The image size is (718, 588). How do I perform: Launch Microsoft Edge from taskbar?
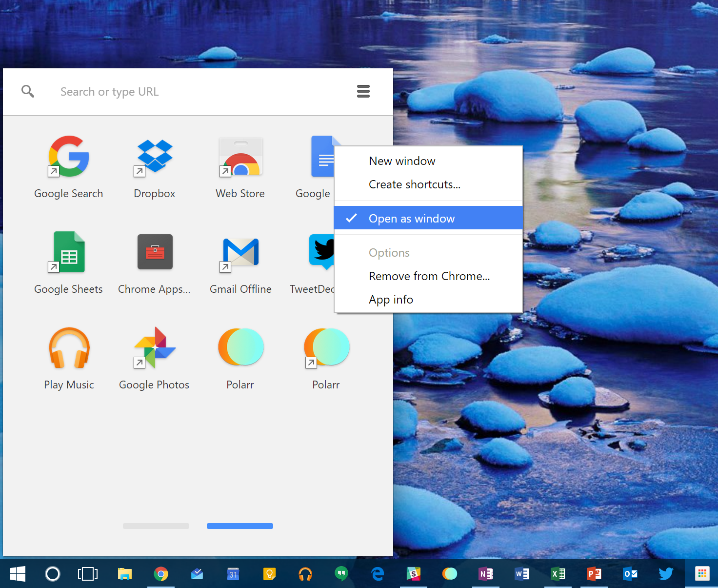click(x=378, y=574)
